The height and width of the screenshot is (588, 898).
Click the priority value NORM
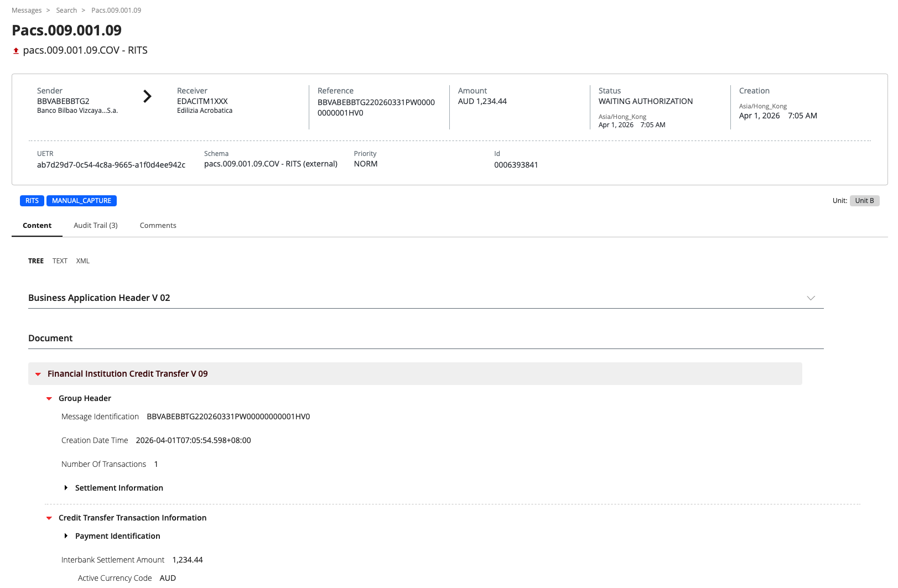coord(366,164)
